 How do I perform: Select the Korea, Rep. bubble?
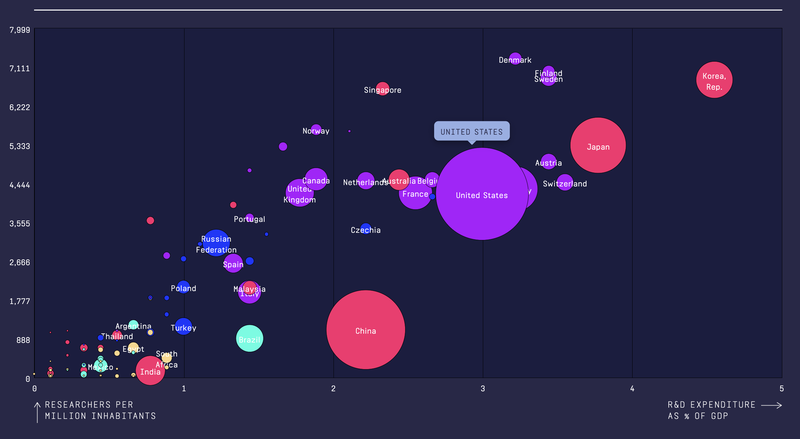coord(714,80)
